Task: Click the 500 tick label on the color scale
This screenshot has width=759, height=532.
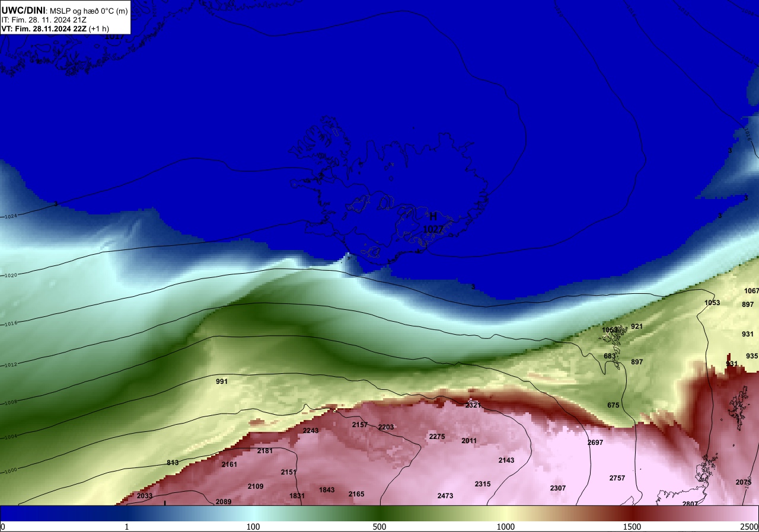Action: 379,527
